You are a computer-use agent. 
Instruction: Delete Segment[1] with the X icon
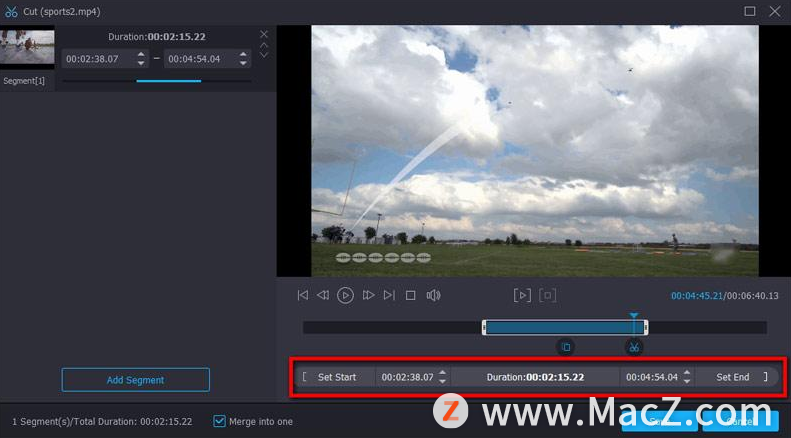pos(264,34)
